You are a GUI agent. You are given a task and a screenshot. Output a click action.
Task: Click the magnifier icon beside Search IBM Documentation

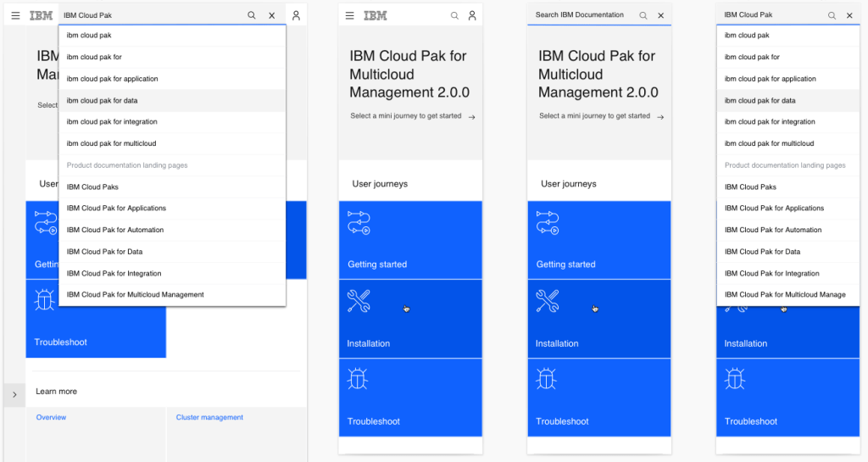[x=643, y=15]
